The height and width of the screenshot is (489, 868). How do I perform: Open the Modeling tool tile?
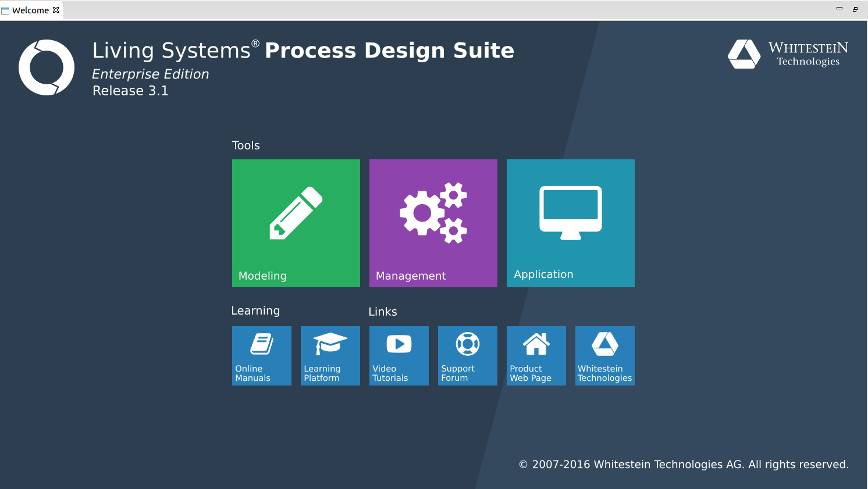pos(296,223)
